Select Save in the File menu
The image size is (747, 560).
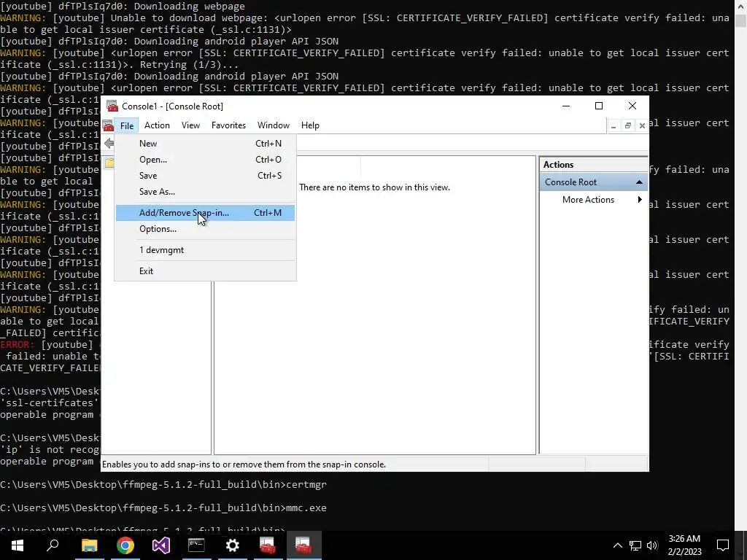(205, 176)
